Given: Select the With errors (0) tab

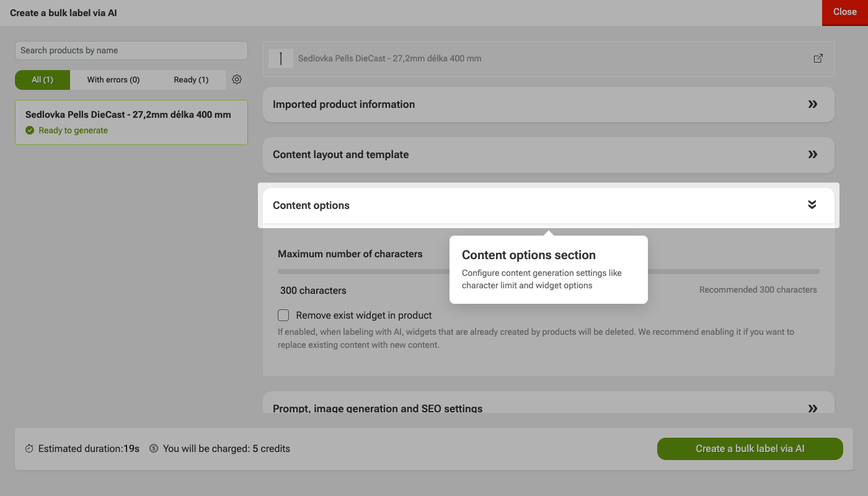Looking at the screenshot, I should (x=113, y=79).
